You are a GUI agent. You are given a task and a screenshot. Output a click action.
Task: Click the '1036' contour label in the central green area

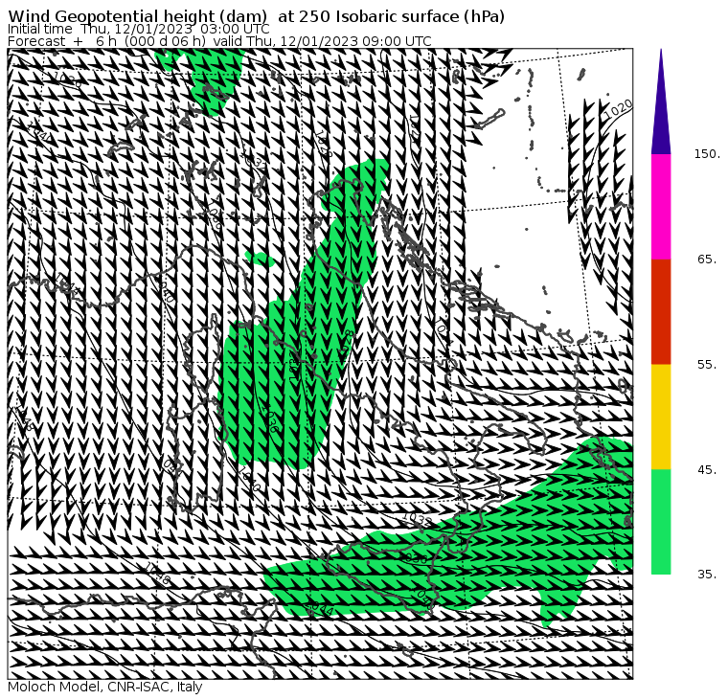coord(269,418)
